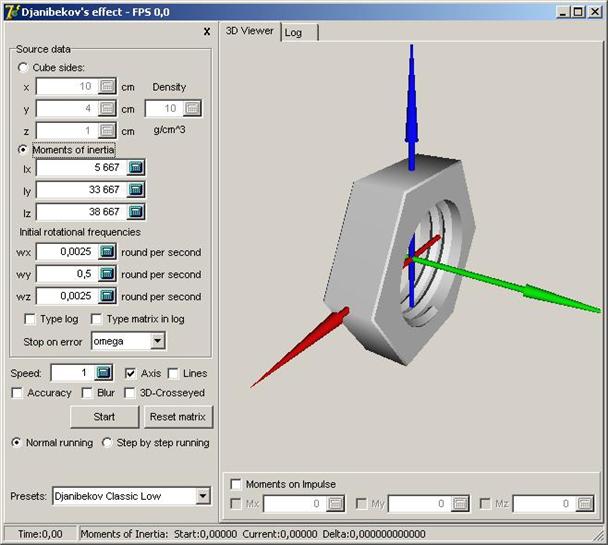Select the 3D Viewer tab
This screenshot has height=545, width=608.
click(249, 31)
